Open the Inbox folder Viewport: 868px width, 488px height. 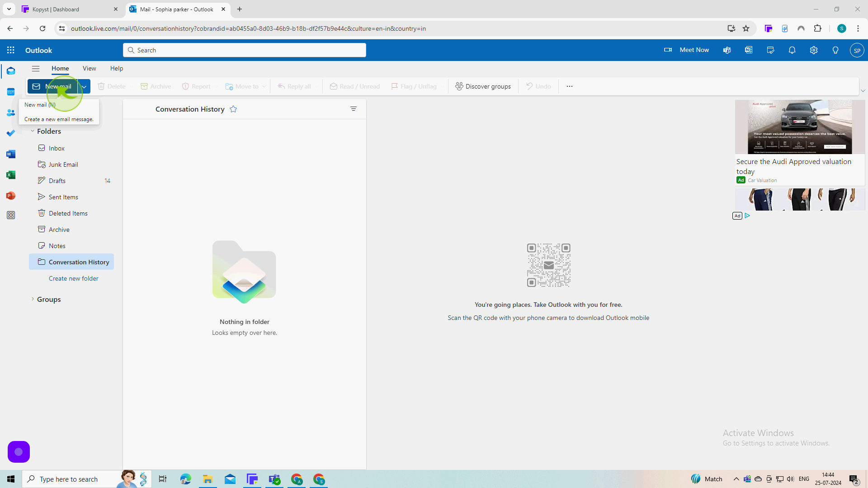71,148
